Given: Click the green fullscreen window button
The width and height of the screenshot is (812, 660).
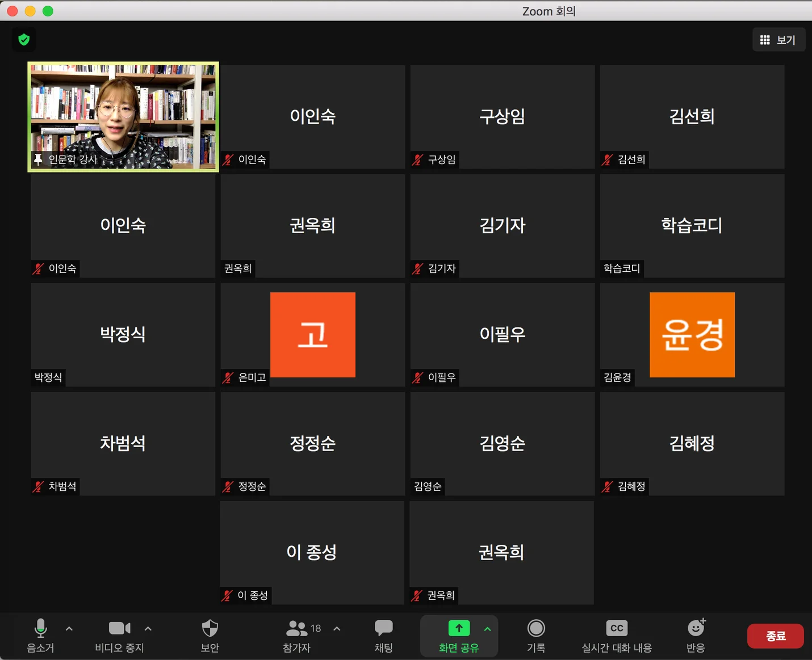Looking at the screenshot, I should [x=48, y=11].
